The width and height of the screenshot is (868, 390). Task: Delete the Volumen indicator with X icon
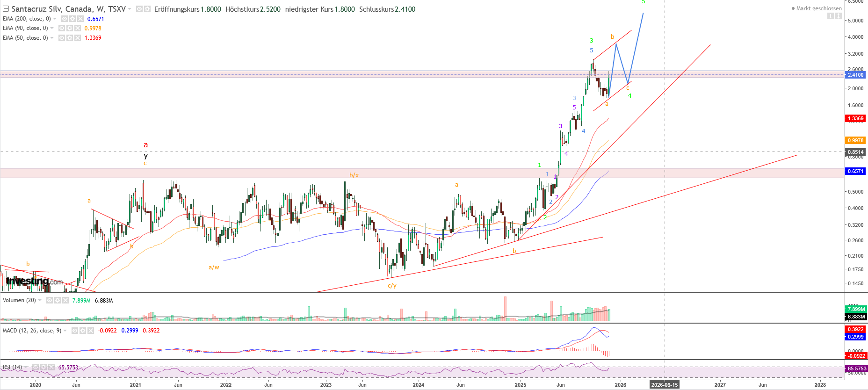pos(65,300)
